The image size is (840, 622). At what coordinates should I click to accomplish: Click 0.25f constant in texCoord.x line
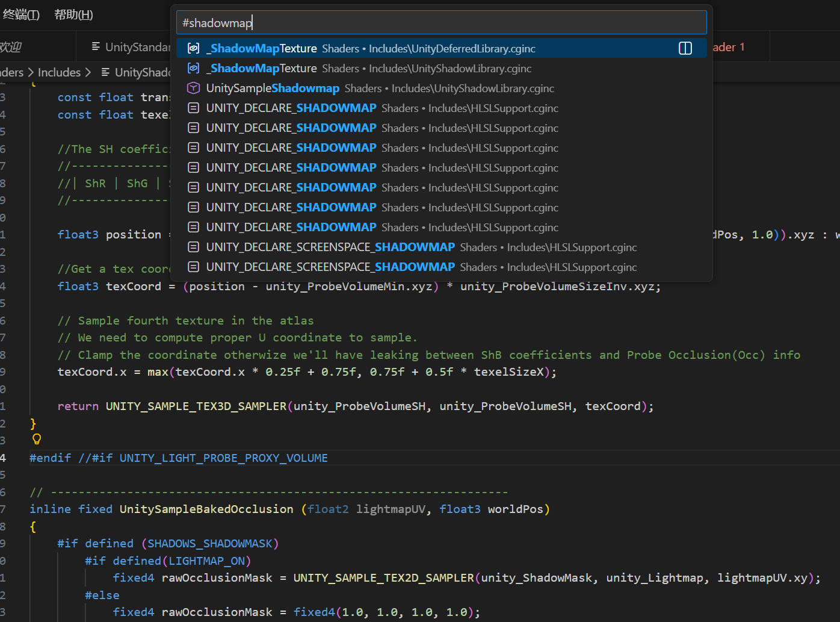[283, 372]
